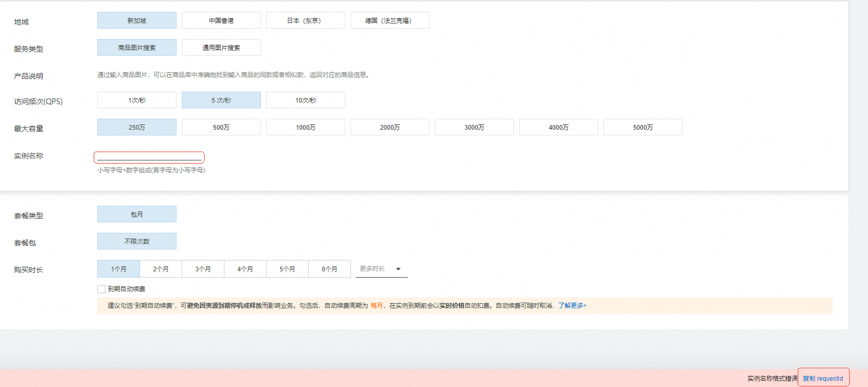Select the 新加坡 region option
Image resolution: width=868 pixels, height=387 pixels.
(x=137, y=20)
